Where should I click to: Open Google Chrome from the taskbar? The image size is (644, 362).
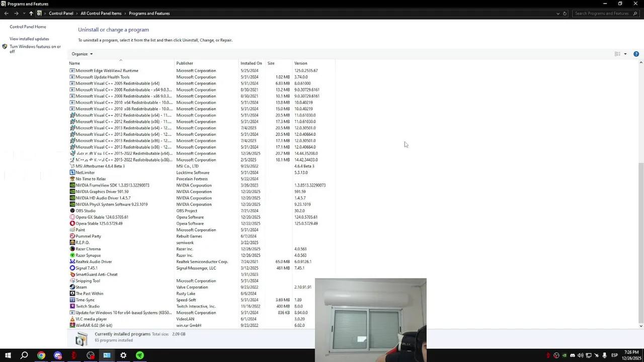(41, 355)
